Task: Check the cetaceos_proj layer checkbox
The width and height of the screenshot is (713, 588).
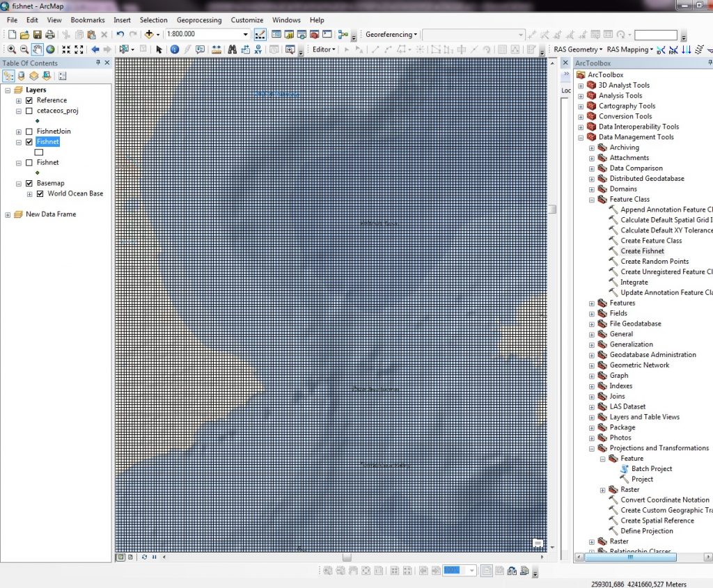Action: (x=29, y=111)
